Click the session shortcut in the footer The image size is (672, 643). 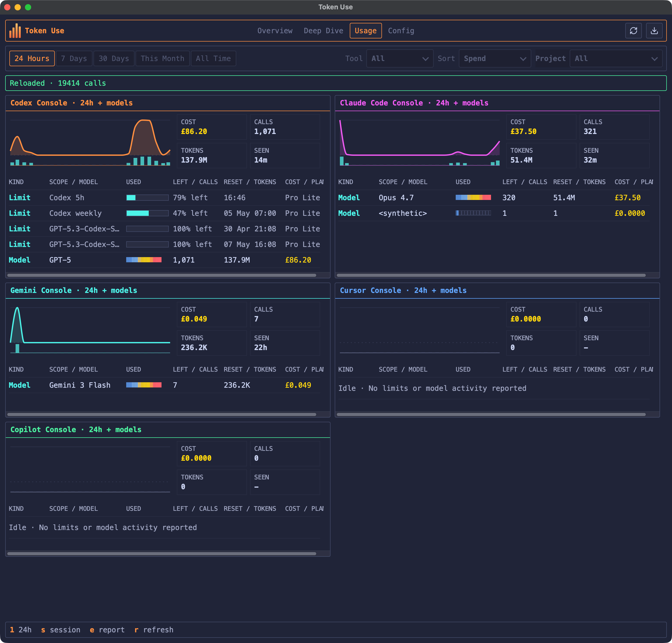click(61, 630)
